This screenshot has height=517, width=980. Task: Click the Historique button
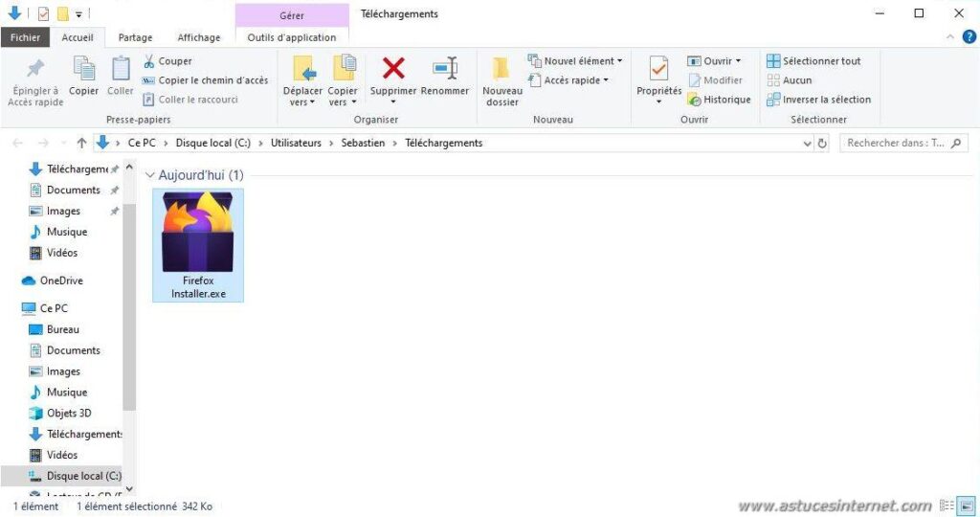click(719, 100)
